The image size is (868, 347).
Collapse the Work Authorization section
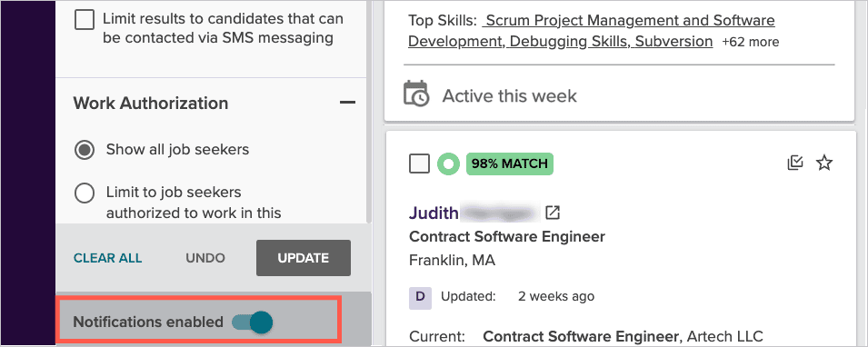point(347,103)
